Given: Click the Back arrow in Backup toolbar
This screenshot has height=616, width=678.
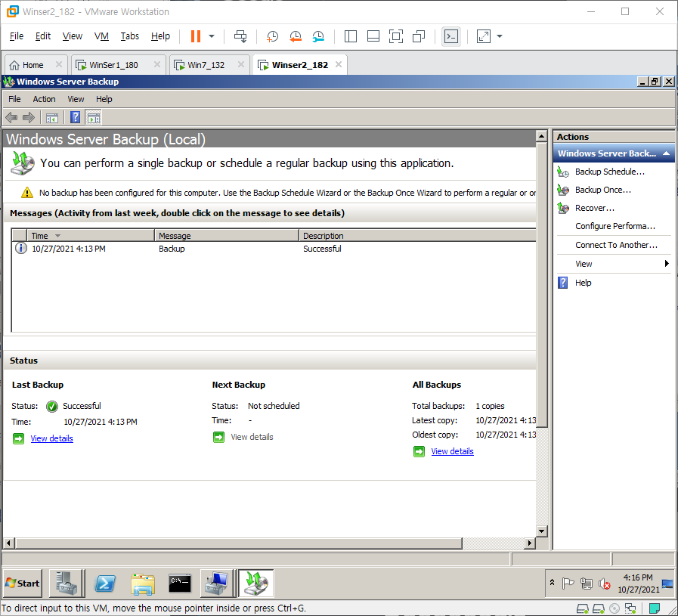Looking at the screenshot, I should pyautogui.click(x=11, y=117).
